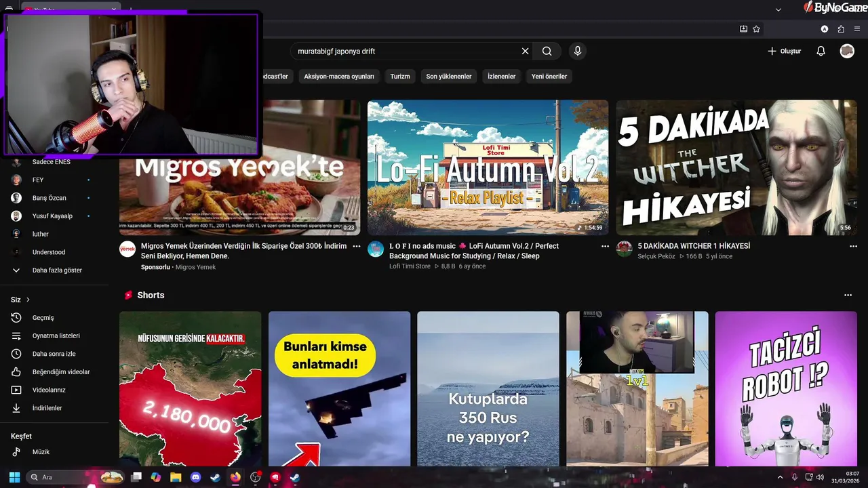Open the Firefox hamburger application menu
This screenshot has height=488, width=868.
tap(857, 29)
